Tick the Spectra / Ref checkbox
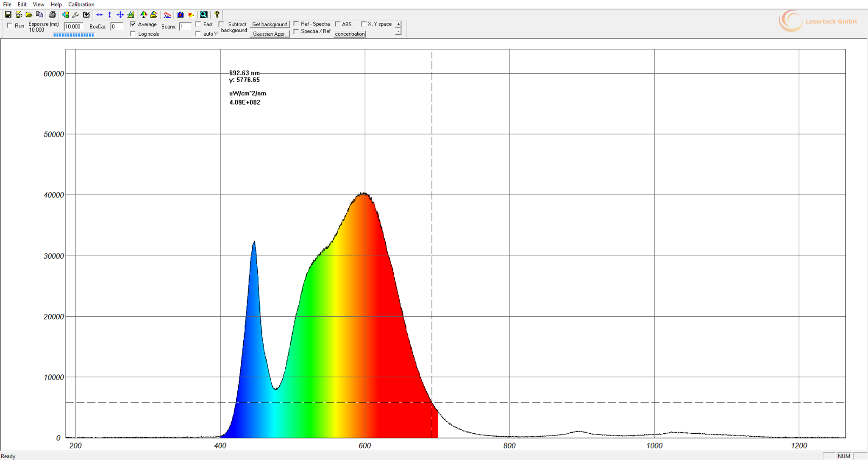The width and height of the screenshot is (868, 460). 296,31
